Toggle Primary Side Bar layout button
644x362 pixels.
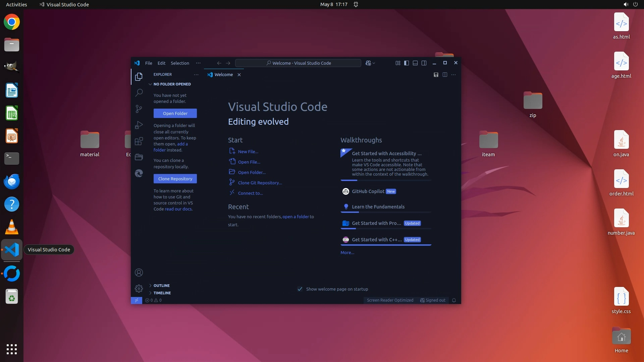(x=407, y=63)
